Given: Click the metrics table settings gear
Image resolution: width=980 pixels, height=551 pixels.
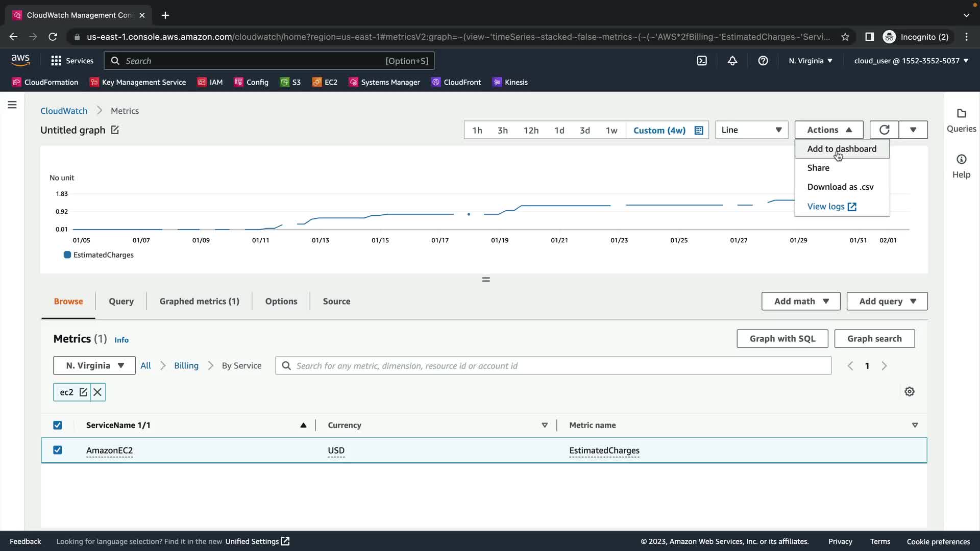Looking at the screenshot, I should tap(909, 391).
